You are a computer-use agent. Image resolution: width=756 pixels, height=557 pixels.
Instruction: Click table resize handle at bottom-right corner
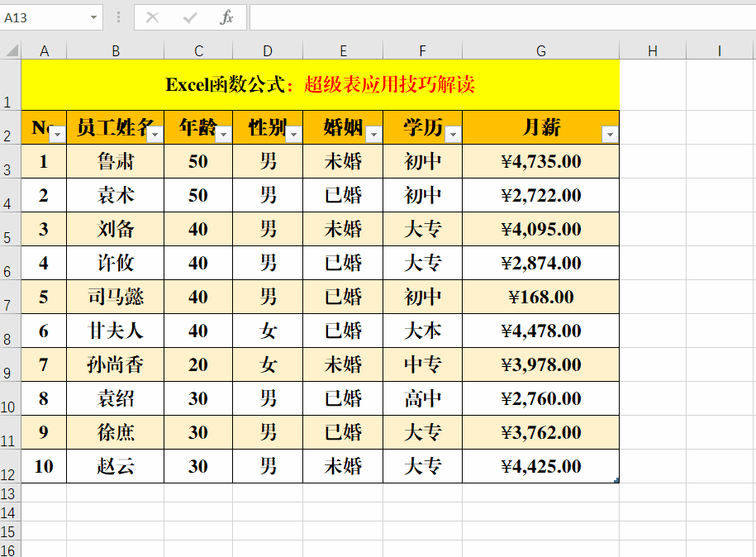click(616, 480)
